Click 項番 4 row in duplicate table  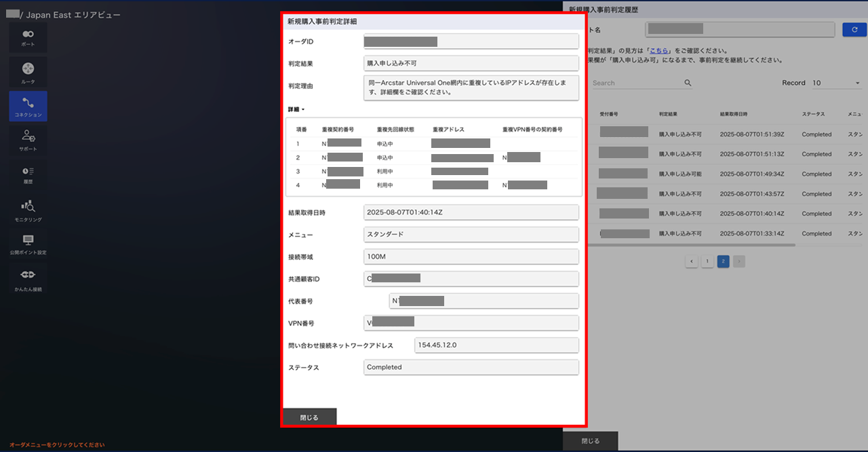[x=435, y=185]
